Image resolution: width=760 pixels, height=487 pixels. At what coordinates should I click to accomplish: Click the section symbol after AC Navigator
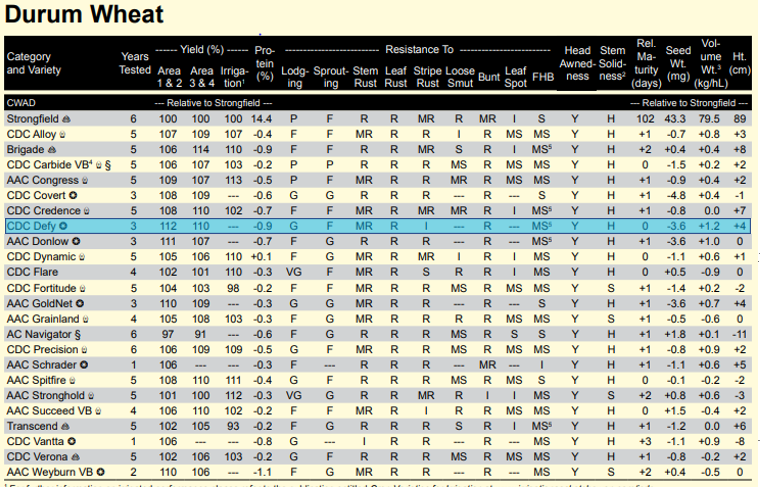pyautogui.click(x=78, y=335)
